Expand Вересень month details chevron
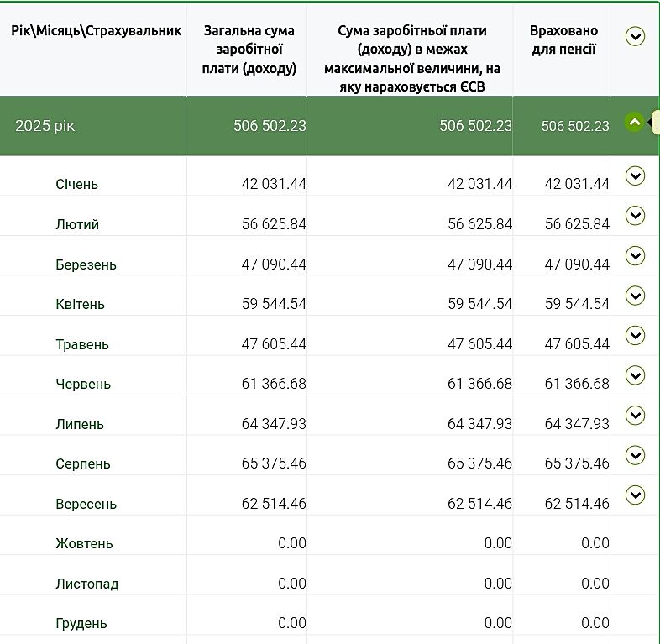 636,495
